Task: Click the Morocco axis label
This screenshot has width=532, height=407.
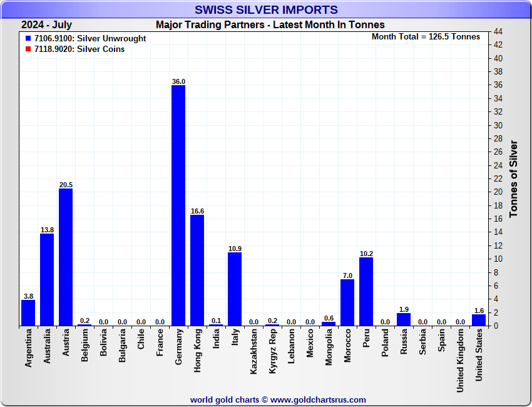Action: click(x=347, y=346)
